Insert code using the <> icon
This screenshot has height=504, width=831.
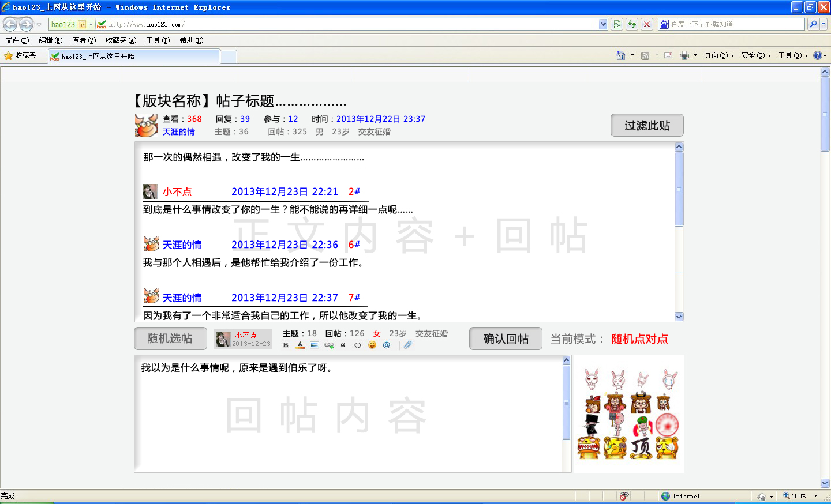358,345
